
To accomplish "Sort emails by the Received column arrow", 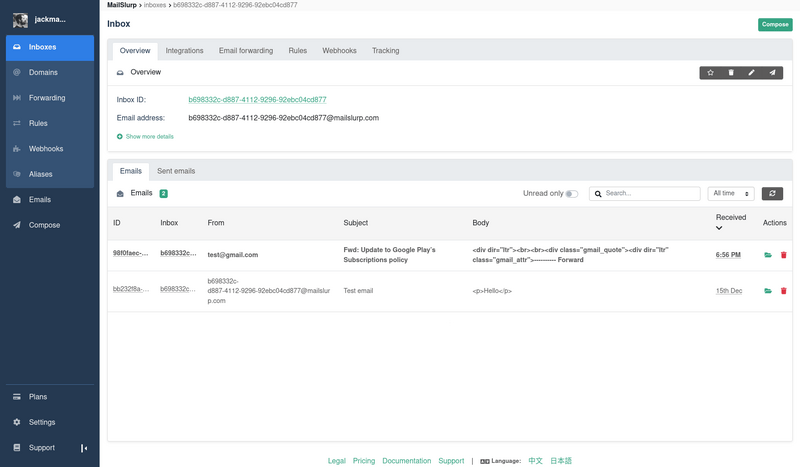I will coord(719,228).
